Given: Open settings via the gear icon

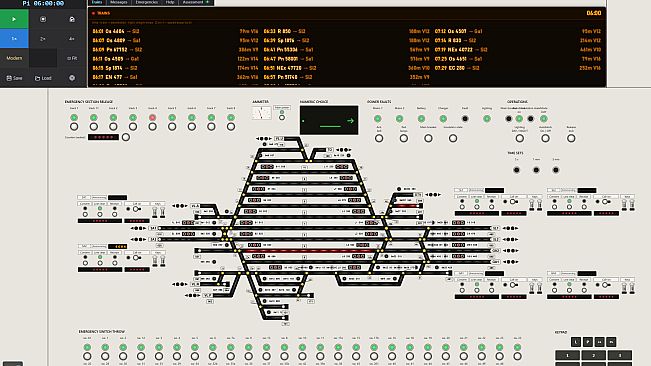Looking at the screenshot, I should (x=72, y=78).
